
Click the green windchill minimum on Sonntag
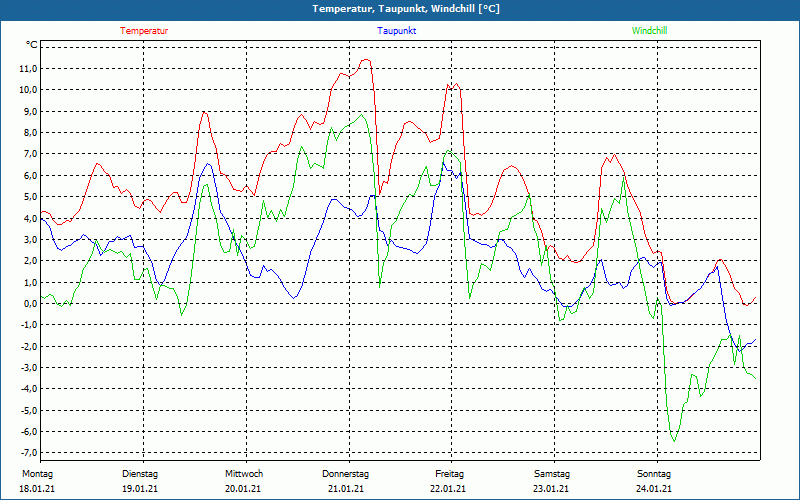[x=674, y=441]
